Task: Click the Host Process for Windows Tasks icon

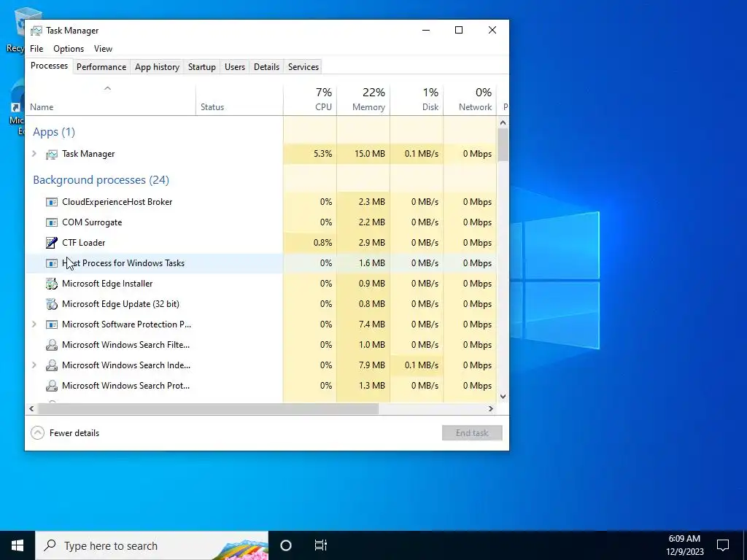Action: (52, 263)
